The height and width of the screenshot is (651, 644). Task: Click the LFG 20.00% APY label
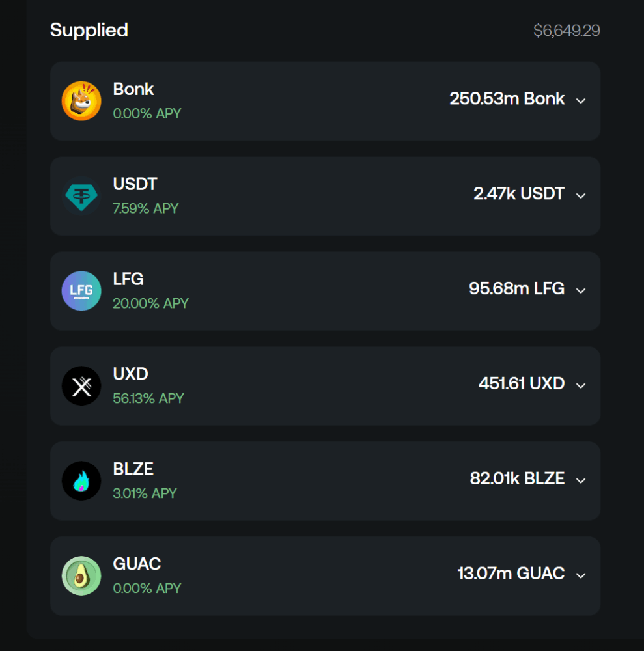click(x=150, y=303)
